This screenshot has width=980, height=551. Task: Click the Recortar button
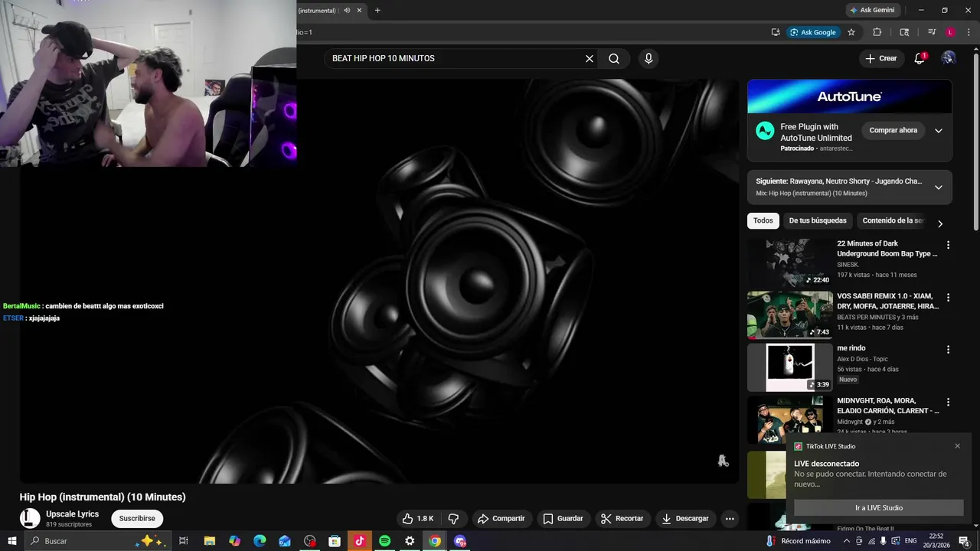(x=622, y=519)
